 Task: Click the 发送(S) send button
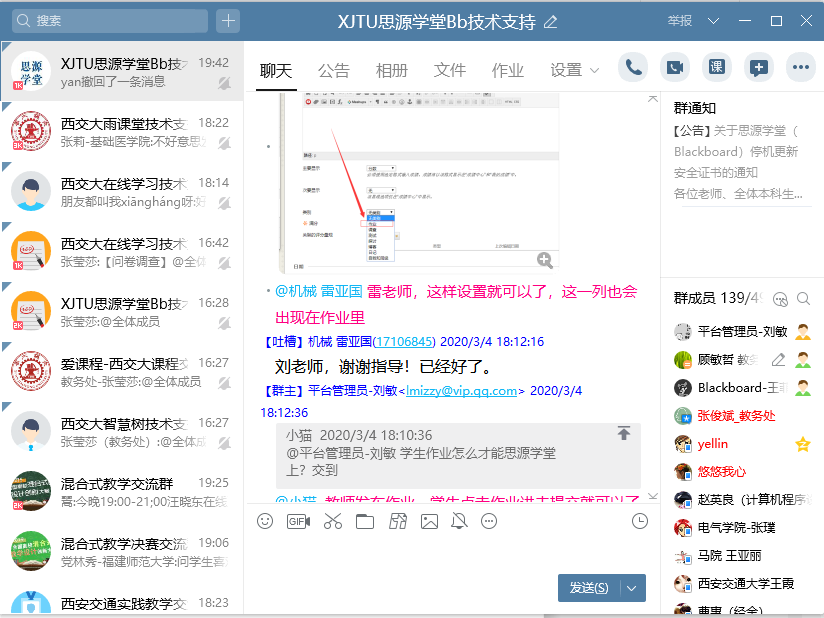[x=589, y=588]
